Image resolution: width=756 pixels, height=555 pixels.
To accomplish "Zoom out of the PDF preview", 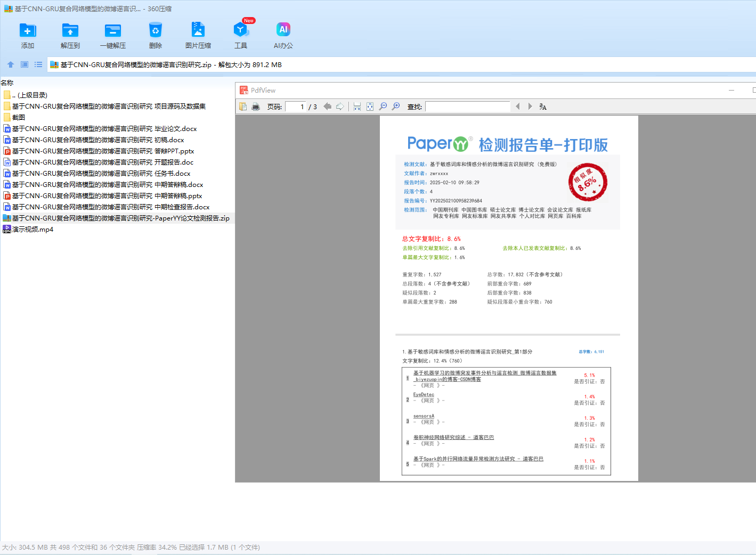I will coord(383,107).
